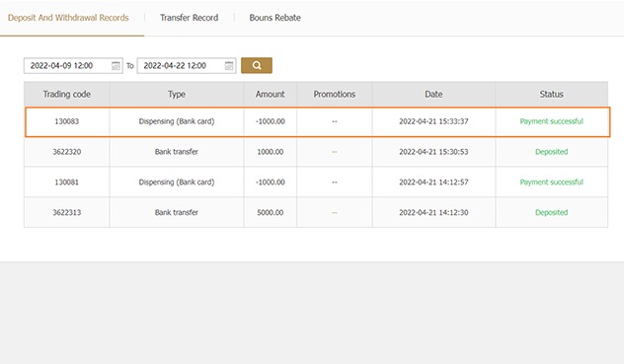624x364 pixels.
Task: Click the Amount column header
Action: (271, 95)
